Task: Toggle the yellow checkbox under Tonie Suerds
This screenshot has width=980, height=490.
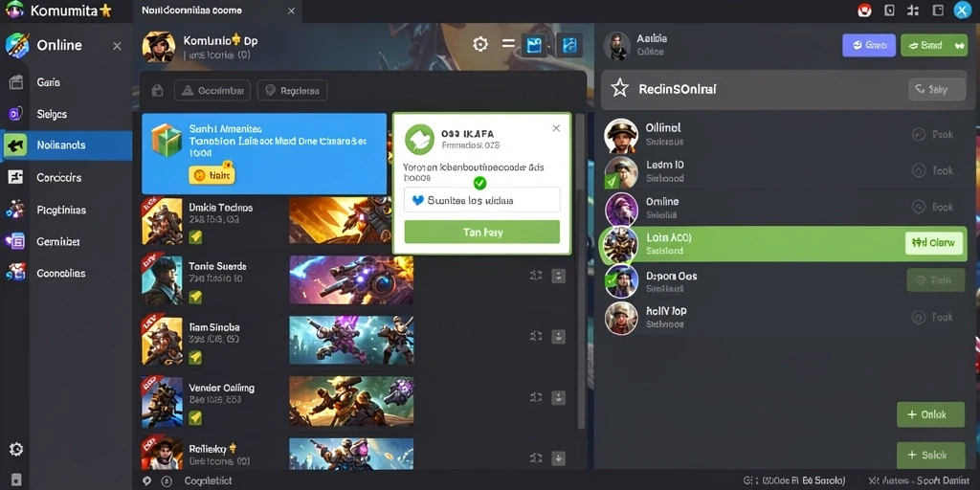Action: coord(195,297)
